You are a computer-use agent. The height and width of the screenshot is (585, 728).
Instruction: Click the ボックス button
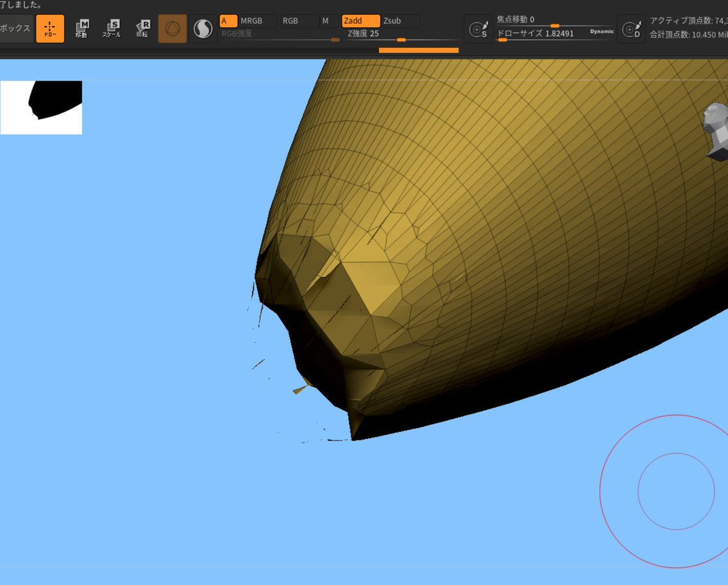coord(16,28)
